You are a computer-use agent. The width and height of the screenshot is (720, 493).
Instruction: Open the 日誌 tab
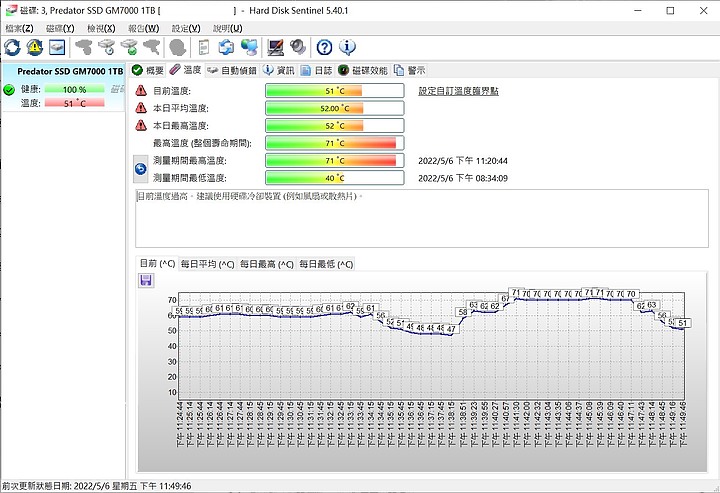[x=316, y=70]
